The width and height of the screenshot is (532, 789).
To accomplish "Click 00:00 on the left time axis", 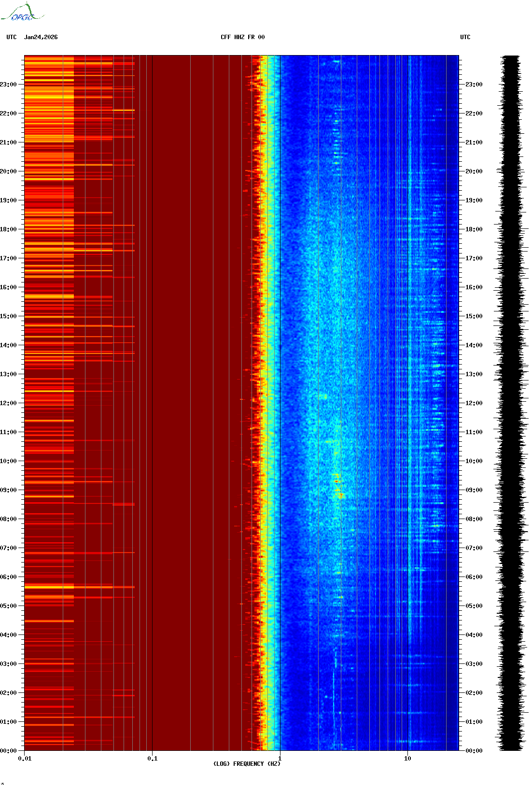I will click(x=8, y=751).
